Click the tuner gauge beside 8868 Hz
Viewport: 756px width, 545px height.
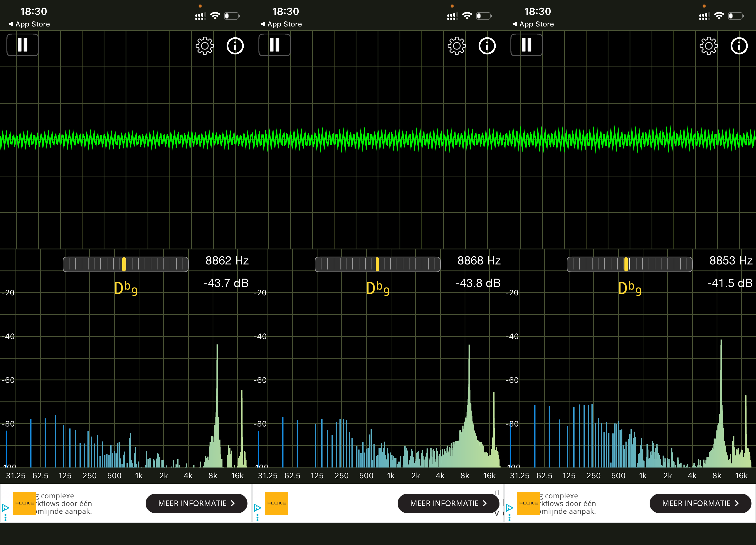point(378,264)
